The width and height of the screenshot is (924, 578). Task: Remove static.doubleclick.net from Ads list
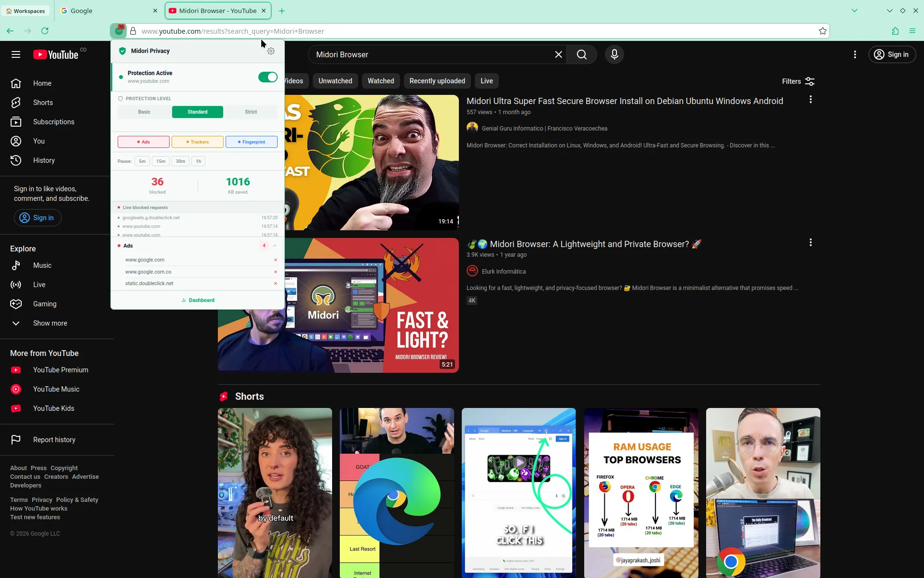pyautogui.click(x=276, y=284)
